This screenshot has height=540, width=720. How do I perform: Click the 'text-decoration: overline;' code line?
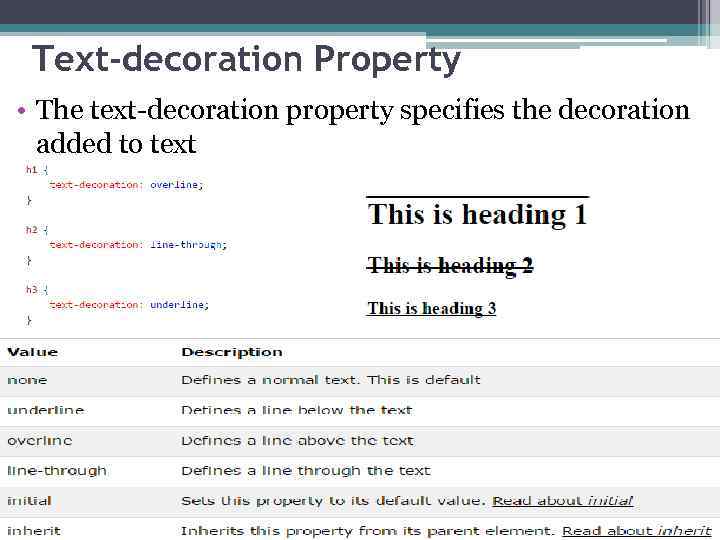[126, 185]
